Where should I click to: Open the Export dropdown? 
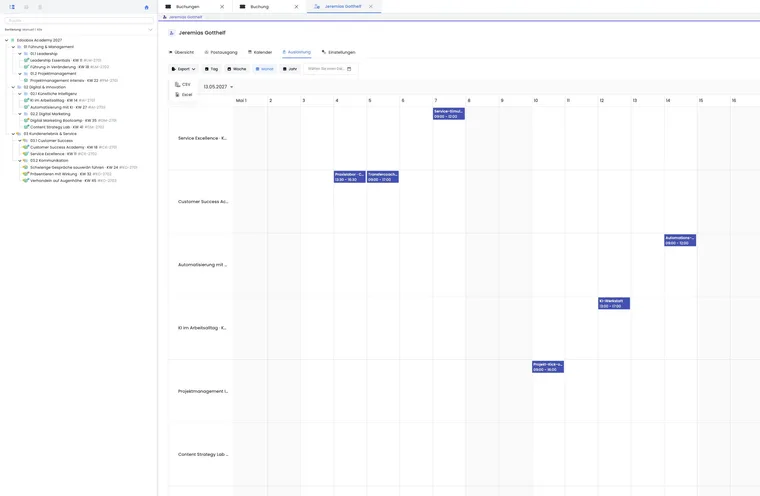coord(183,69)
